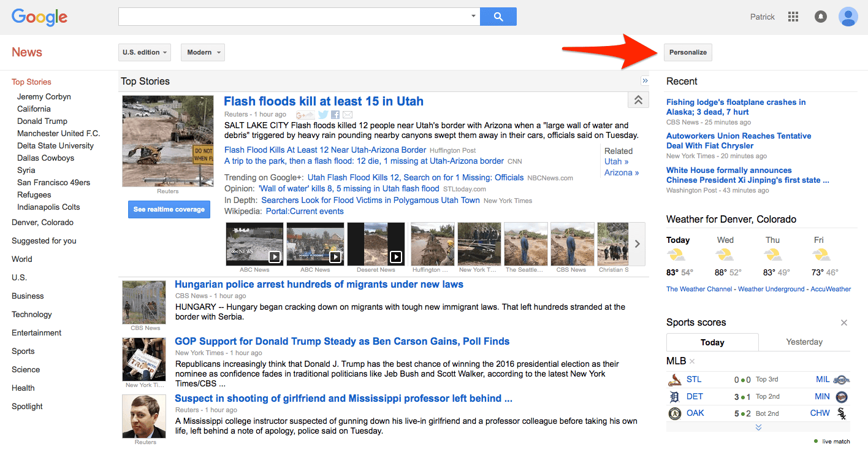The width and height of the screenshot is (868, 449).
Task: Open the notifications bell
Action: pos(820,17)
